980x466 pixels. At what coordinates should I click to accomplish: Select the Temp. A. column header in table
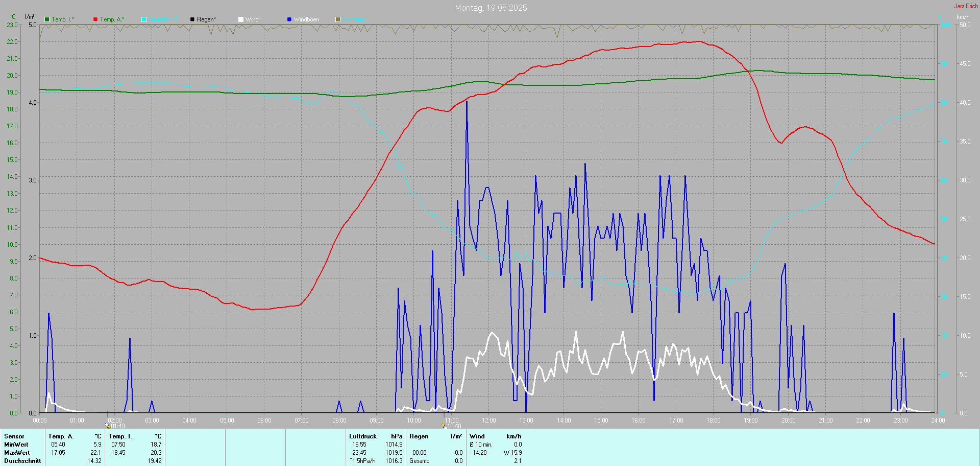pyautogui.click(x=61, y=436)
